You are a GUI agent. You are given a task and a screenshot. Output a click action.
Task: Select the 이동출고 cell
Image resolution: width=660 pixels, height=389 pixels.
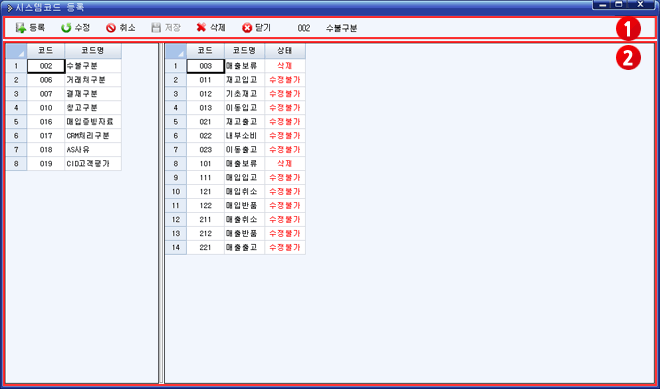[x=245, y=149]
